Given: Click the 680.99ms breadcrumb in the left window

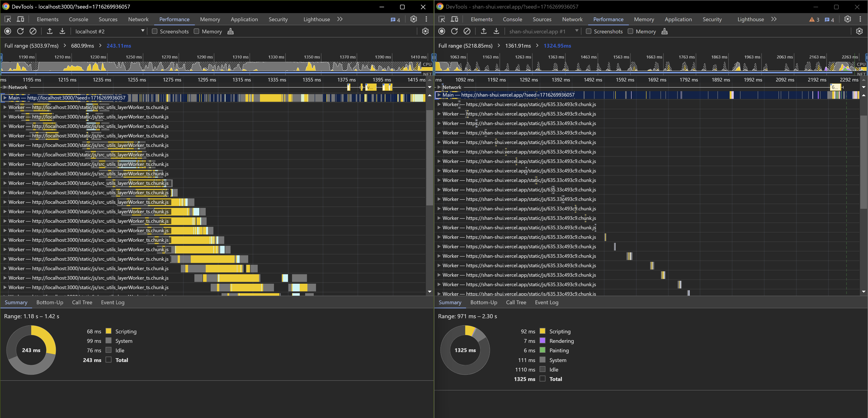Looking at the screenshot, I should tap(83, 46).
